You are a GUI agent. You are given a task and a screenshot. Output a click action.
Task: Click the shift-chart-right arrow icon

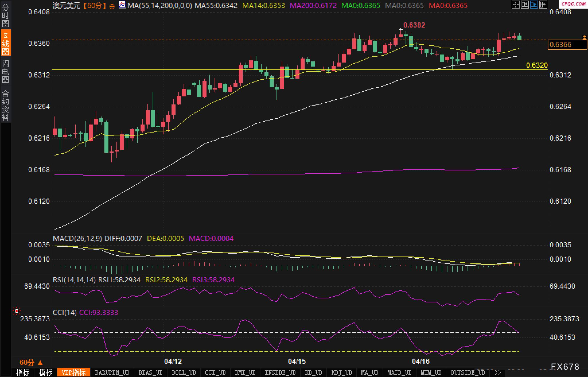[543, 5]
